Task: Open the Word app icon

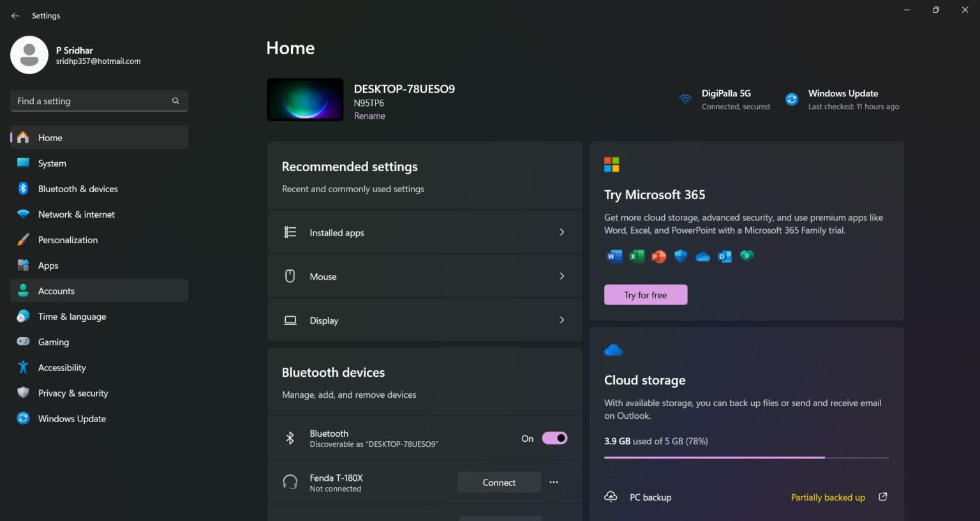Action: [x=614, y=256]
